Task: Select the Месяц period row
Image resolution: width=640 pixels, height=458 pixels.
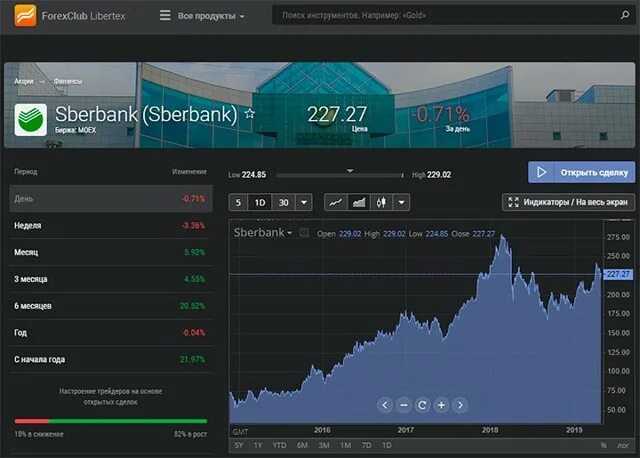Action: pyautogui.click(x=111, y=252)
